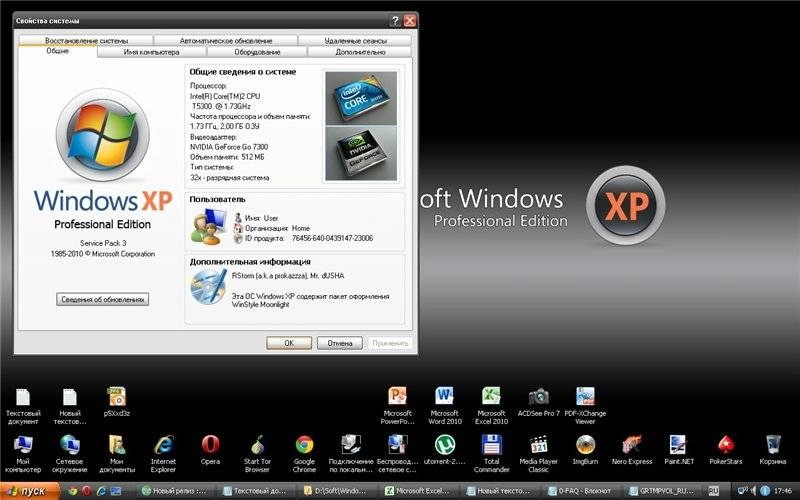Image resolution: width=800 pixels, height=500 pixels.
Task: Launch Paint.NET desktop shortcut
Action: click(679, 449)
